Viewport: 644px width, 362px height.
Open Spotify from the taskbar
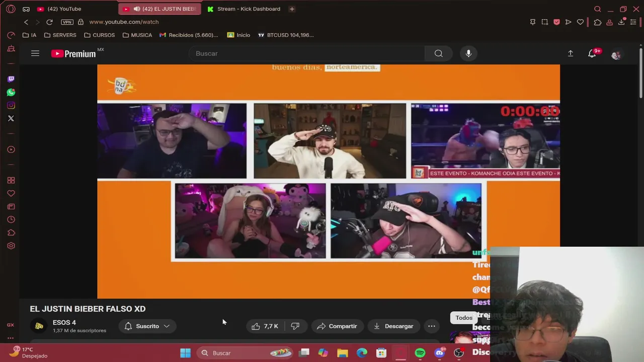click(x=420, y=353)
